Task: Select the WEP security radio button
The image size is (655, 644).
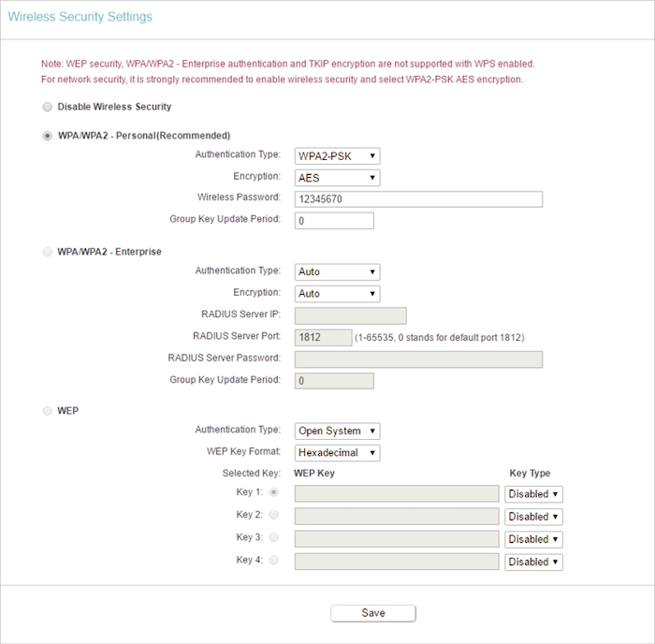Action: (x=48, y=411)
